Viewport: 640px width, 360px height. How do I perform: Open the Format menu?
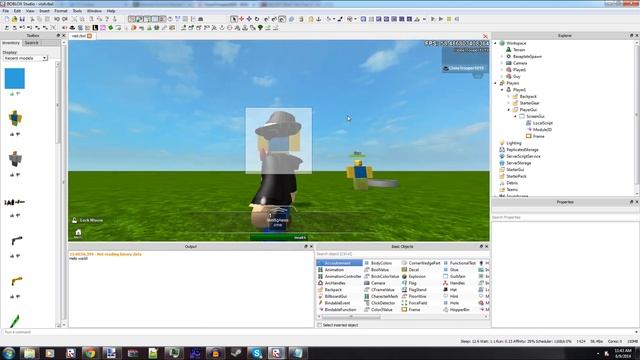(x=61, y=11)
